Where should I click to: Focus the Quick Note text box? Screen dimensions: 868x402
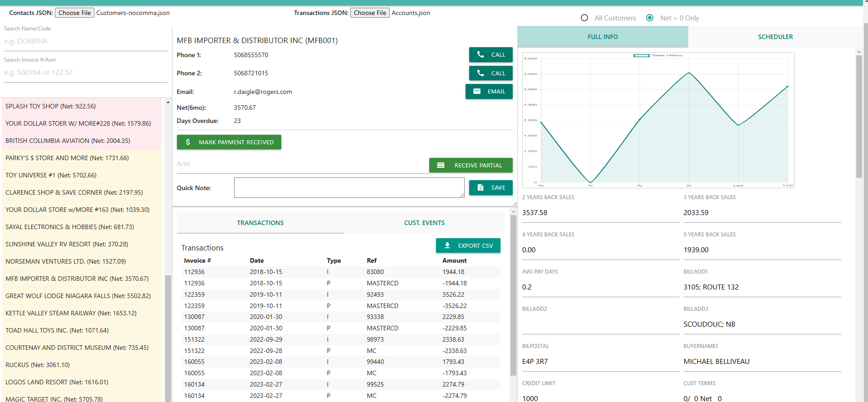[349, 187]
